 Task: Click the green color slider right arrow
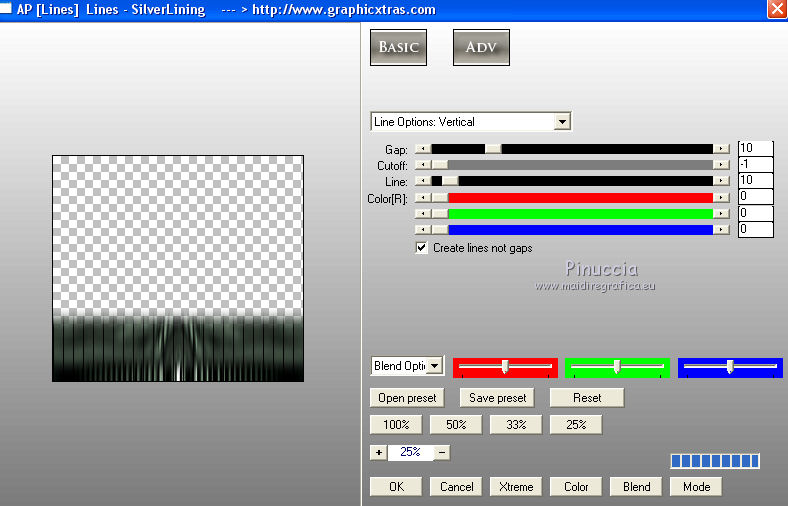click(x=721, y=214)
